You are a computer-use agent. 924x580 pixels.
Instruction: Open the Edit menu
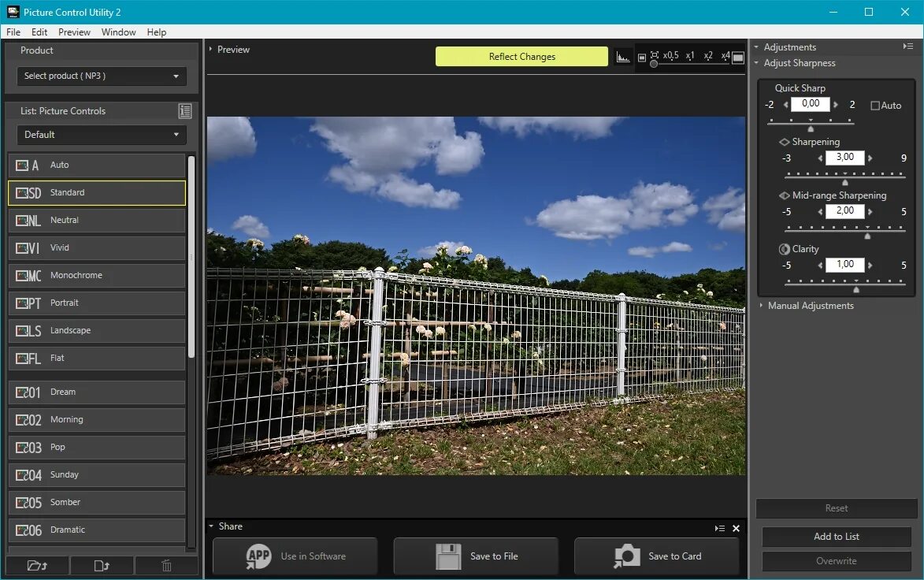point(39,32)
